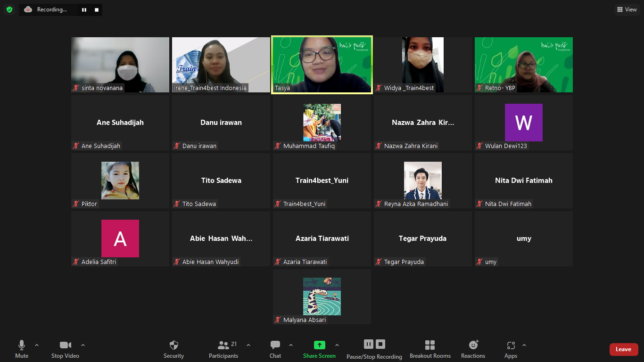The width and height of the screenshot is (644, 362).
Task: Pause recording from top-left indicator
Action: pyautogui.click(x=84, y=9)
